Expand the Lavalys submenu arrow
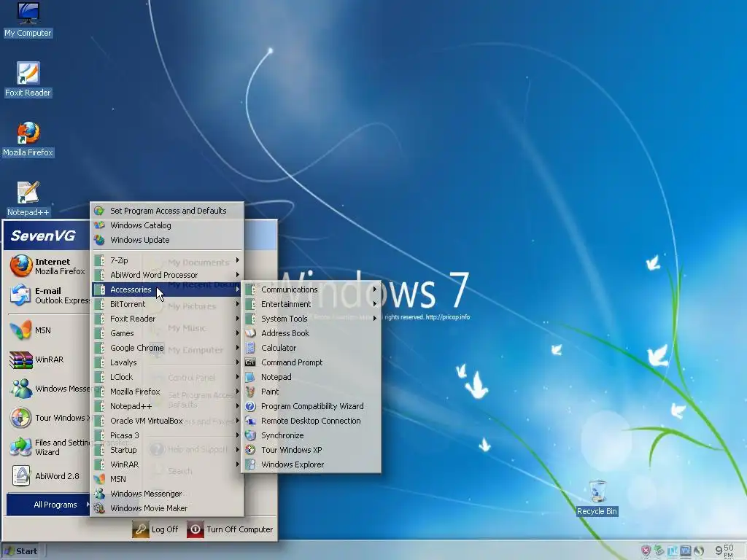747x560 pixels. coord(237,362)
